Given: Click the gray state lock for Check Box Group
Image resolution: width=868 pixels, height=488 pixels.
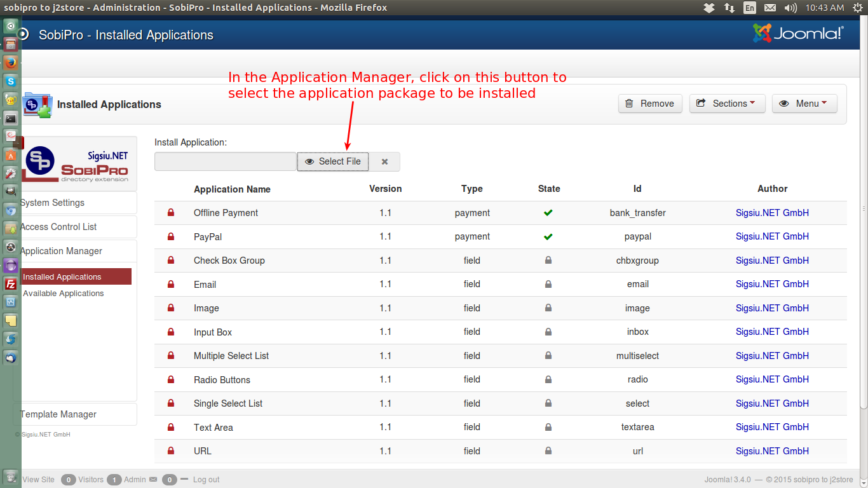Looking at the screenshot, I should point(548,261).
